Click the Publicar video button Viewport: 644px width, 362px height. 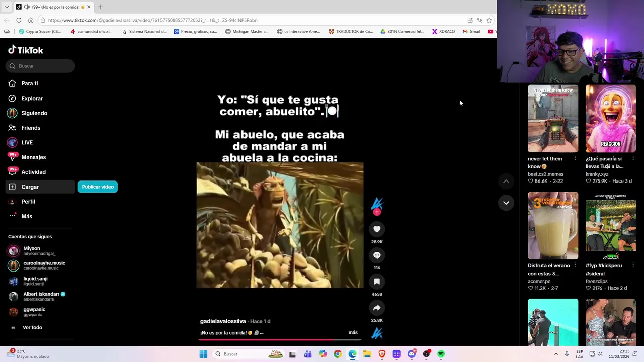pos(98,187)
